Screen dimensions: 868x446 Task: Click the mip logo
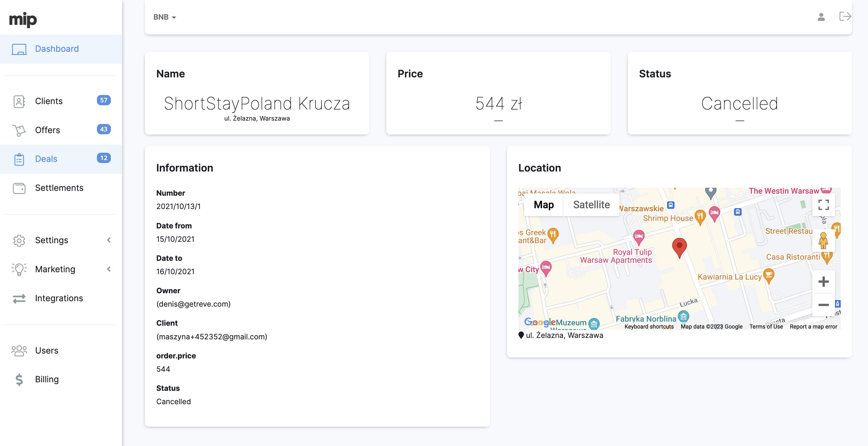point(23,20)
